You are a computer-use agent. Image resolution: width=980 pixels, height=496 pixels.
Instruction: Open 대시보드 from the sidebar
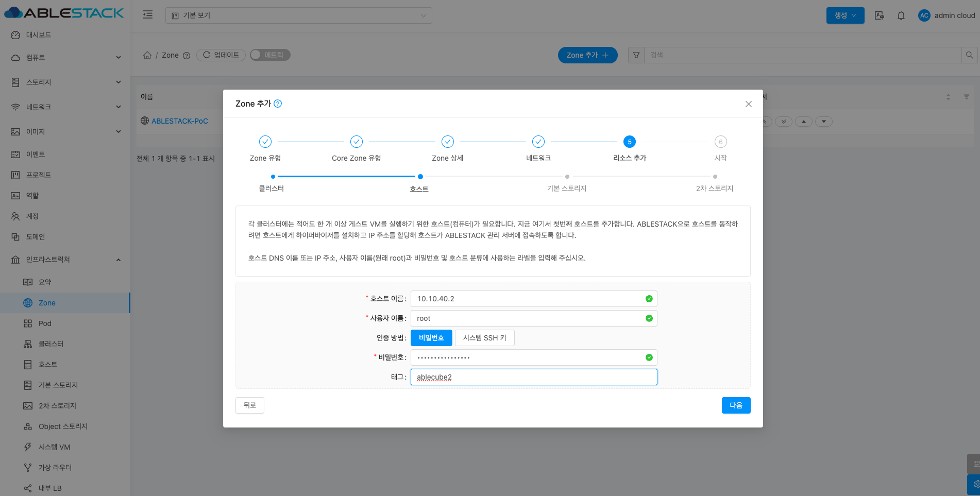pyautogui.click(x=65, y=35)
